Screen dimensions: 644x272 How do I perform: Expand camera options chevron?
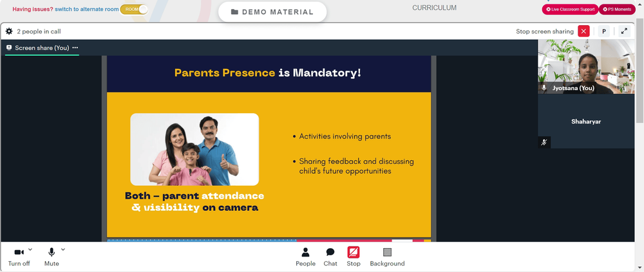click(x=30, y=249)
